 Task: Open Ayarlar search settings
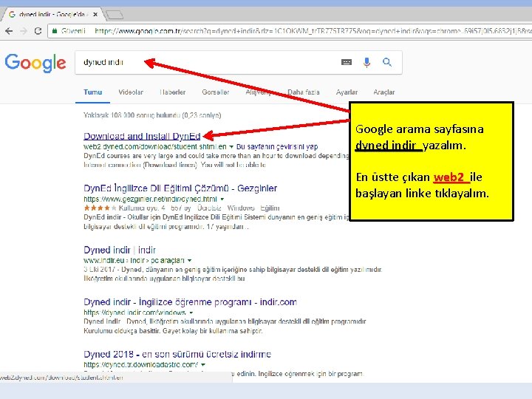(347, 92)
